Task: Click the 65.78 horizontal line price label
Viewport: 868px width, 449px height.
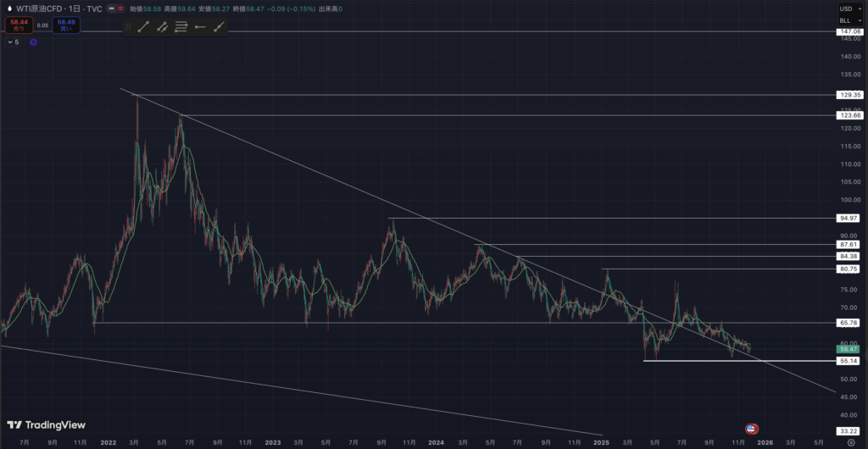Action: 849,323
